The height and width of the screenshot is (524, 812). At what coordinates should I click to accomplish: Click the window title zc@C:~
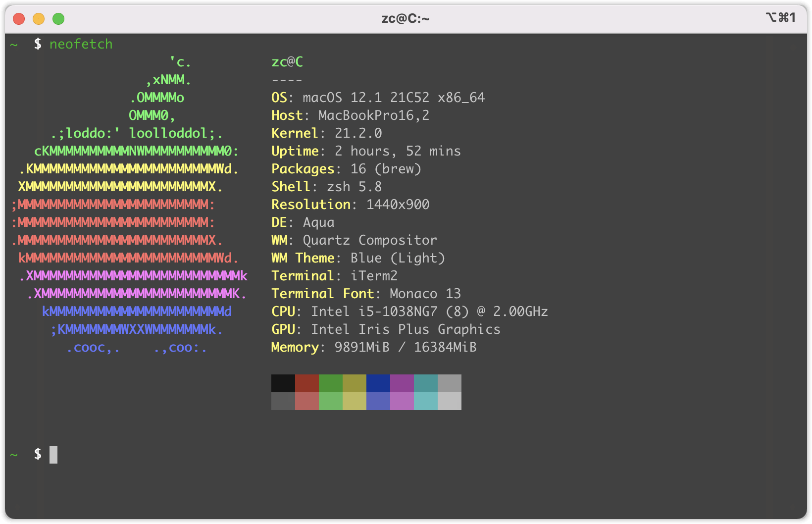(x=406, y=19)
